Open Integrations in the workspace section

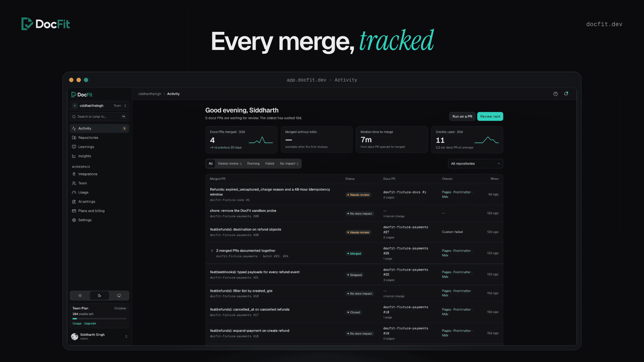pyautogui.click(x=99, y=174)
